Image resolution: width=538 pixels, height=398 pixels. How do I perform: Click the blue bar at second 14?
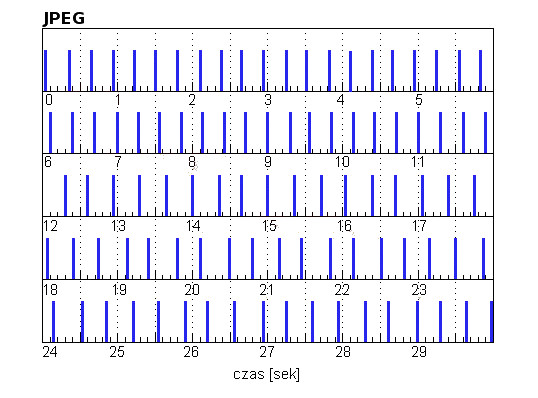tap(192, 196)
